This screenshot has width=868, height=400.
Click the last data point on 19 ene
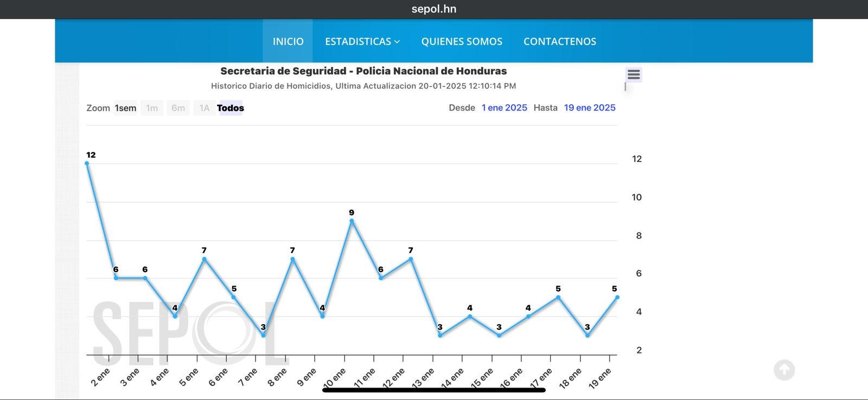[617, 297]
